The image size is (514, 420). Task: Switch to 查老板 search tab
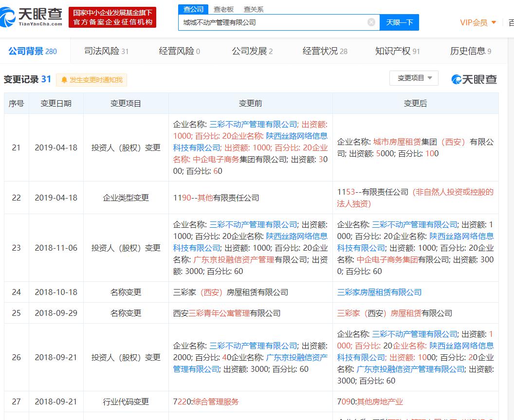click(223, 9)
